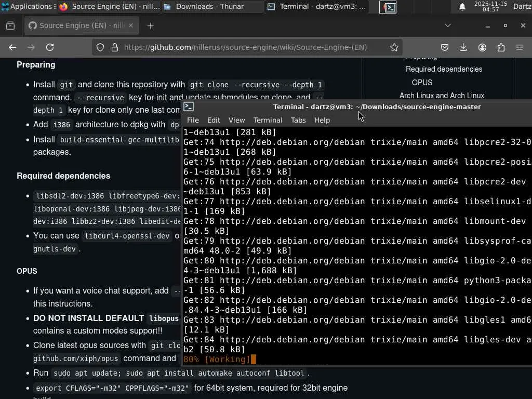Open the terminal File menu

coord(193,120)
